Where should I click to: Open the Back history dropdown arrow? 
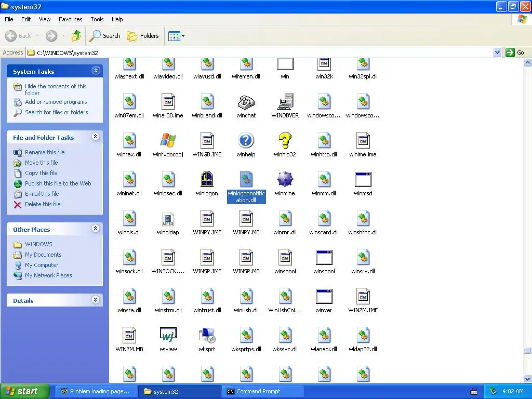pos(37,36)
